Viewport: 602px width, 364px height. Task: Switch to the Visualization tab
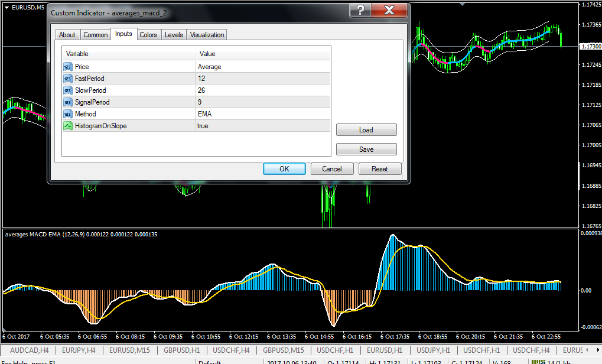(207, 34)
